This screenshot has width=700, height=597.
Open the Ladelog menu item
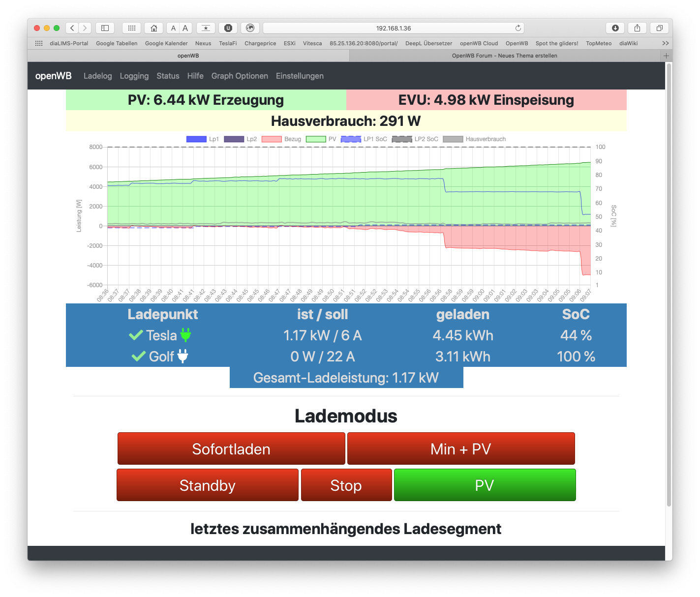point(98,76)
